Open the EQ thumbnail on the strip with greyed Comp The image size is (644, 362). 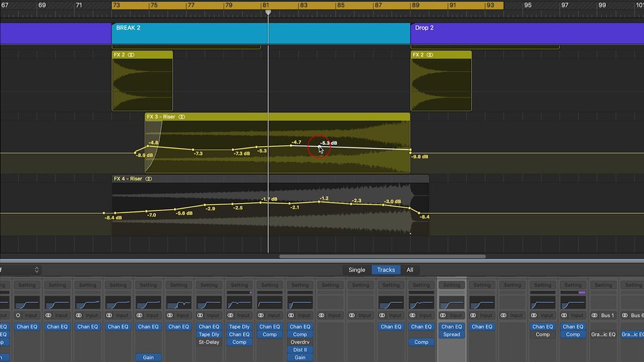point(543,303)
